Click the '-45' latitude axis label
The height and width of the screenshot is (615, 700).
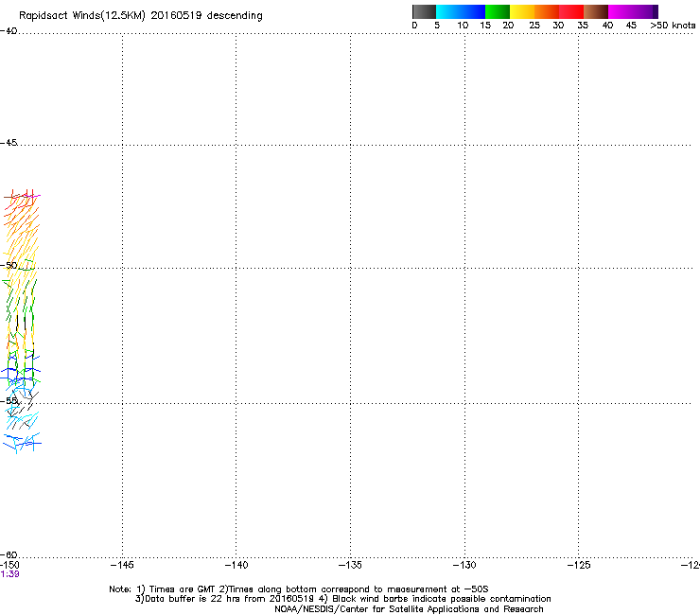[9, 143]
